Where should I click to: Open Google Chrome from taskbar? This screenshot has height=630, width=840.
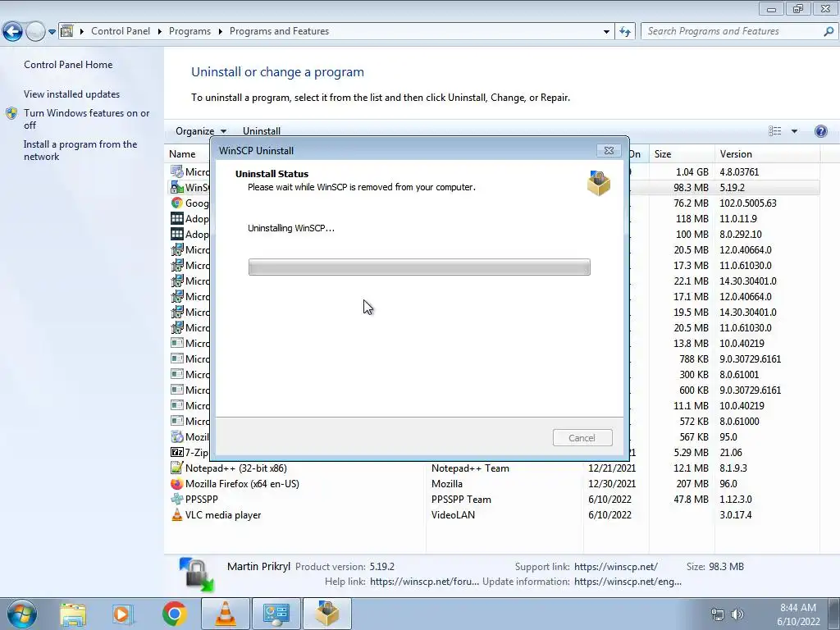[174, 614]
